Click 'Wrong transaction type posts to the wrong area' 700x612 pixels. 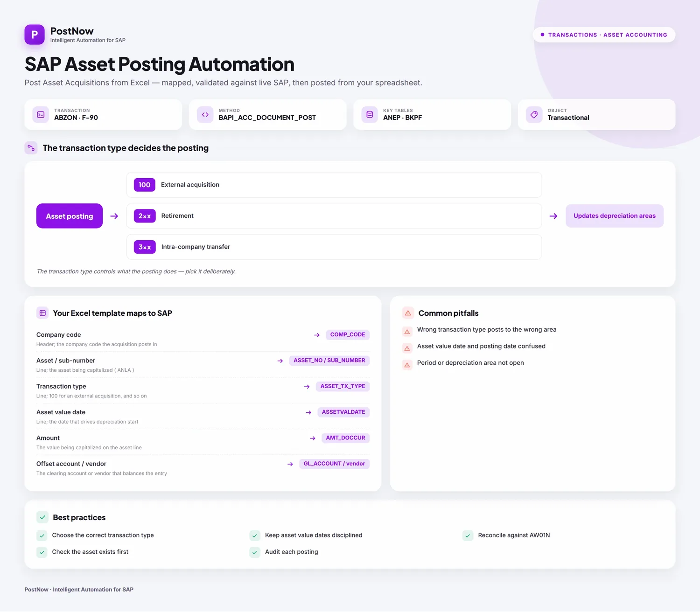pos(487,329)
